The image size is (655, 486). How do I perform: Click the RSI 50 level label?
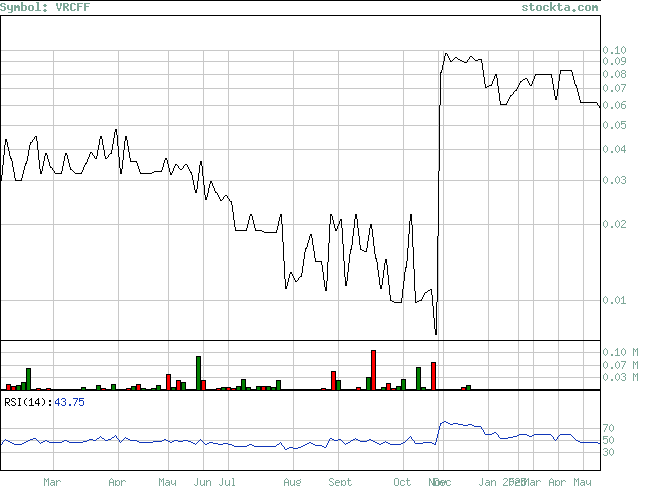609,440
